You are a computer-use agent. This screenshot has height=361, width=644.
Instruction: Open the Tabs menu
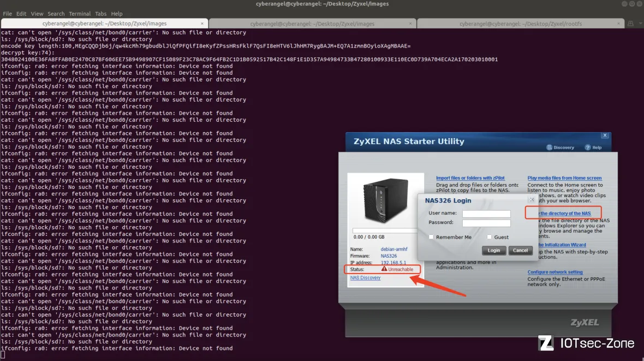coord(100,14)
